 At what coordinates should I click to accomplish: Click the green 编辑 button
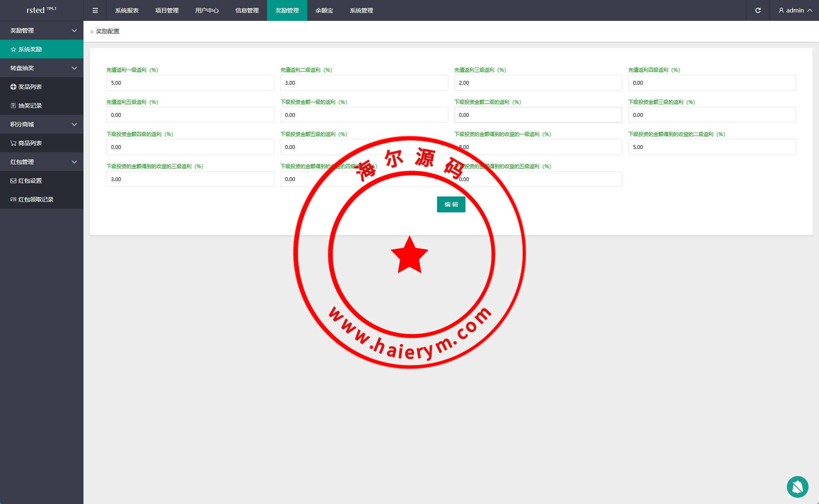[451, 204]
